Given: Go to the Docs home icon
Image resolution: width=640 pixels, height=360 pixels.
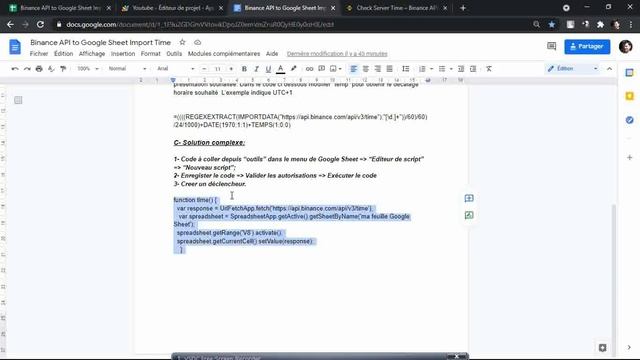Looking at the screenshot, I should (15, 47).
